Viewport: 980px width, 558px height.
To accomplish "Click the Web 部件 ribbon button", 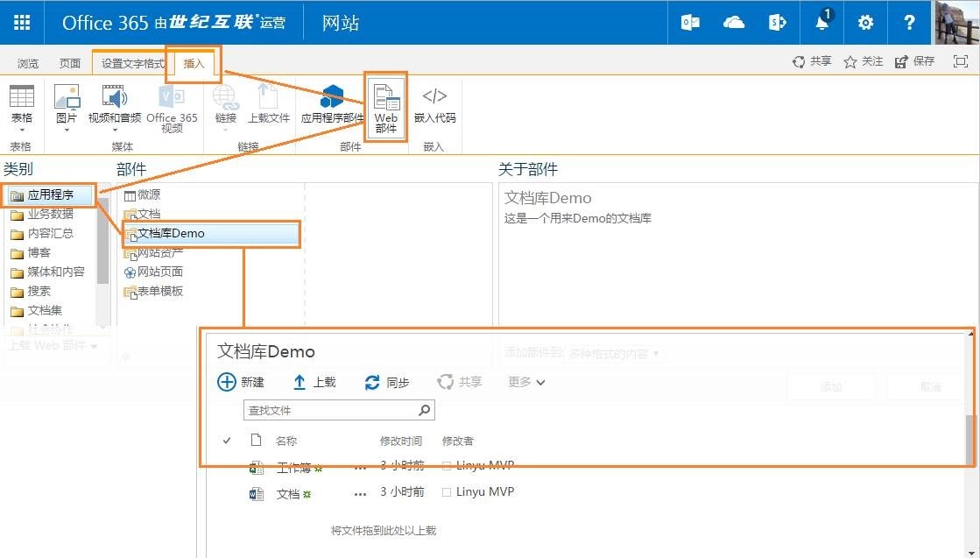I will (385, 108).
